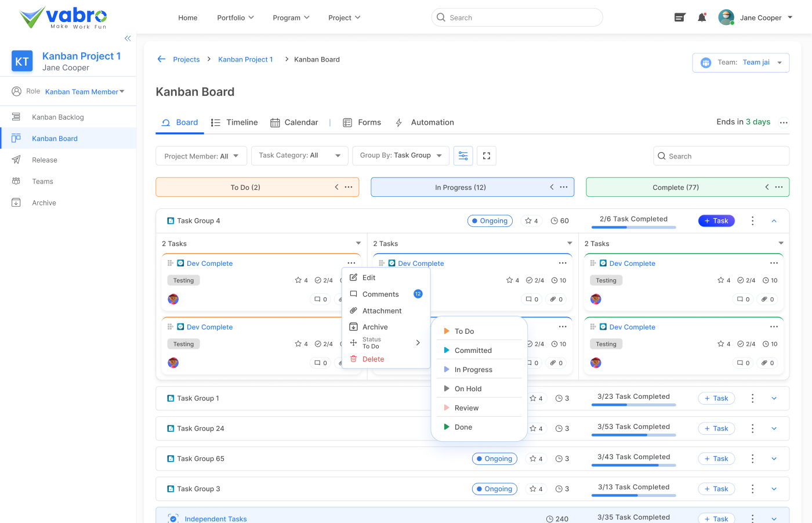This screenshot has width=812, height=523.
Task: Toggle Ongoing status on Task Group 65
Action: click(x=495, y=459)
